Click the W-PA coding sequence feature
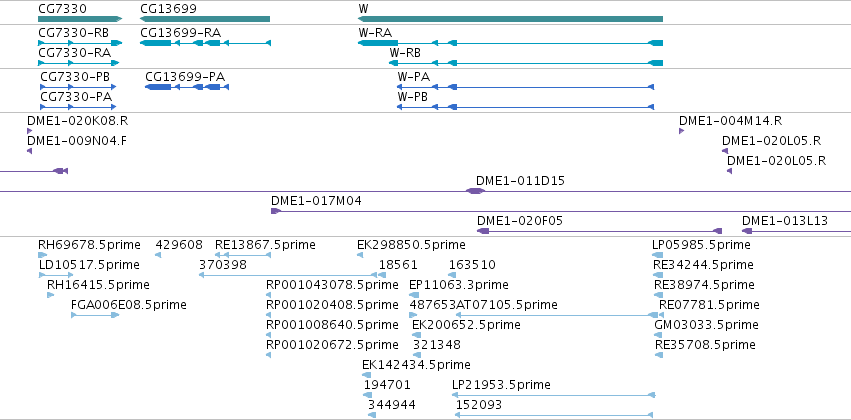This screenshot has width=851, height=420. (x=525, y=87)
